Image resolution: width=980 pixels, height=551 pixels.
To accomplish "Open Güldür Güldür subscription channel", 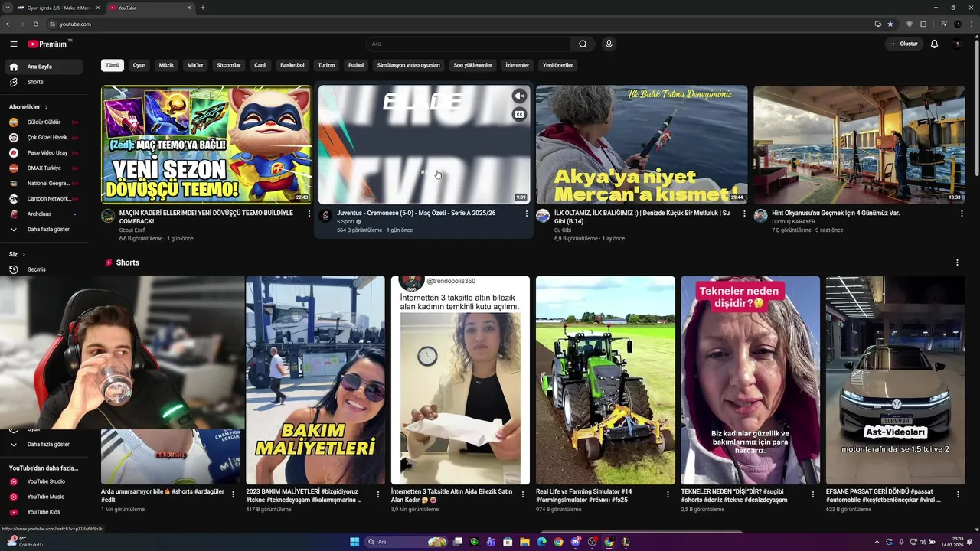I will point(42,122).
